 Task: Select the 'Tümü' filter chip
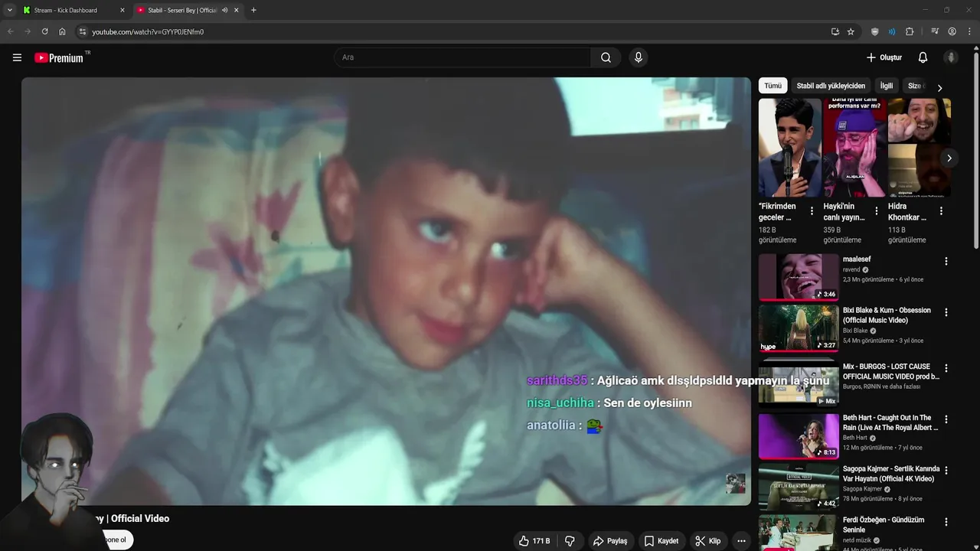click(773, 86)
